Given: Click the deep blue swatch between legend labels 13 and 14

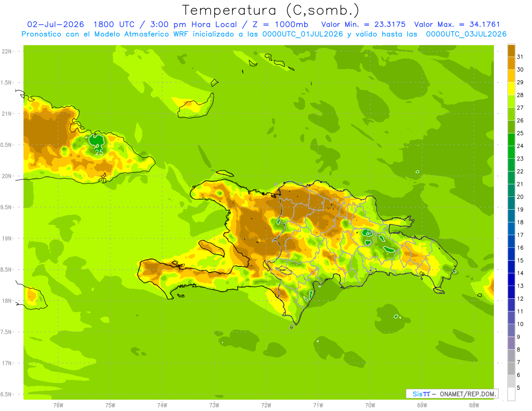Looking at the screenshot, I should pyautogui.click(x=511, y=279).
